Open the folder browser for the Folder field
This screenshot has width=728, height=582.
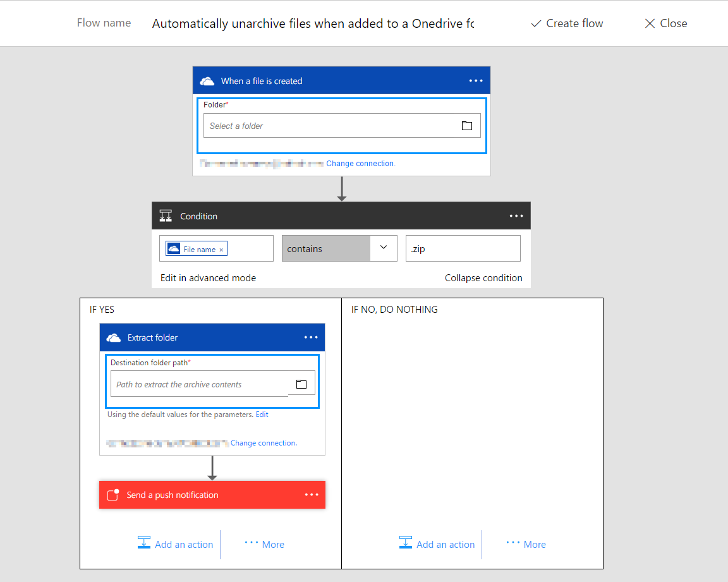tap(467, 126)
